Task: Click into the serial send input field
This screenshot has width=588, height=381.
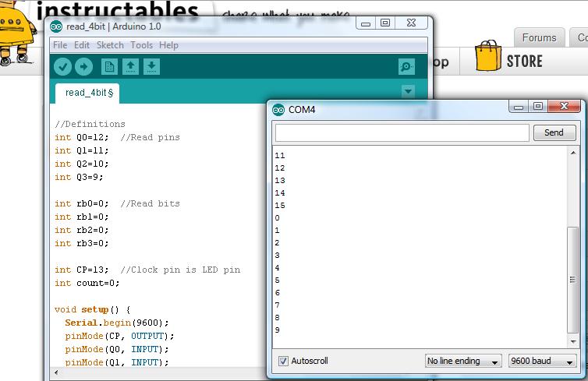Action: pos(402,132)
